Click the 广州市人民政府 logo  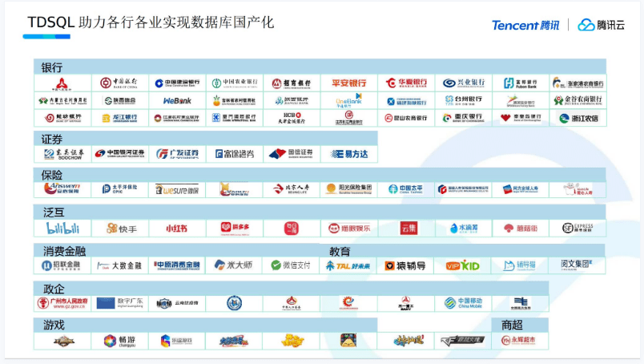62,303
